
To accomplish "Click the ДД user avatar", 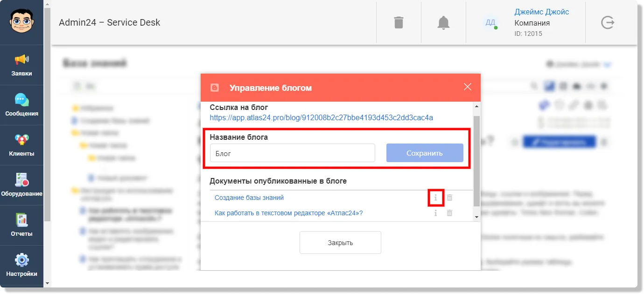I will pyautogui.click(x=490, y=22).
